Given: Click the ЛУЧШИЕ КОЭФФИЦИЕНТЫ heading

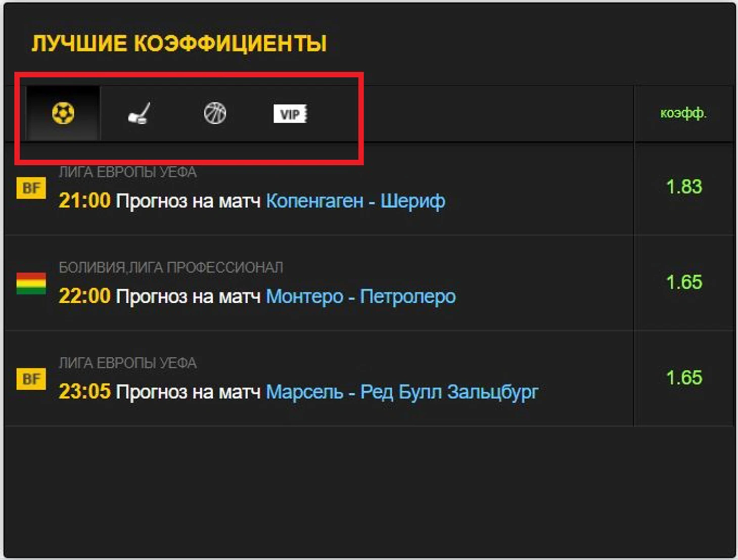Looking at the screenshot, I should [x=179, y=43].
